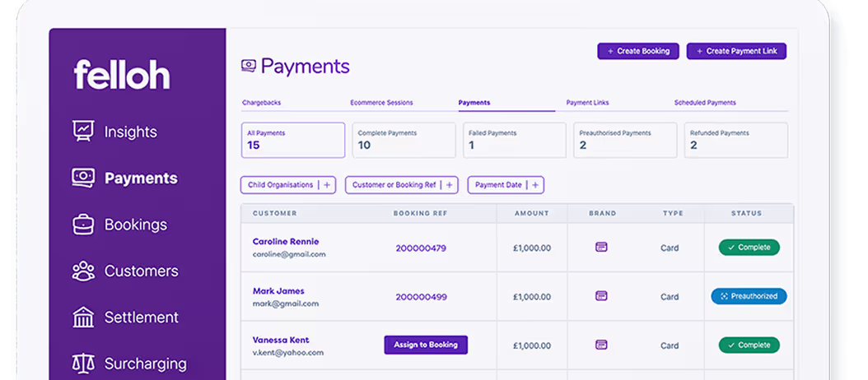Click card brand icon in Vanessa Kent row

click(601, 345)
